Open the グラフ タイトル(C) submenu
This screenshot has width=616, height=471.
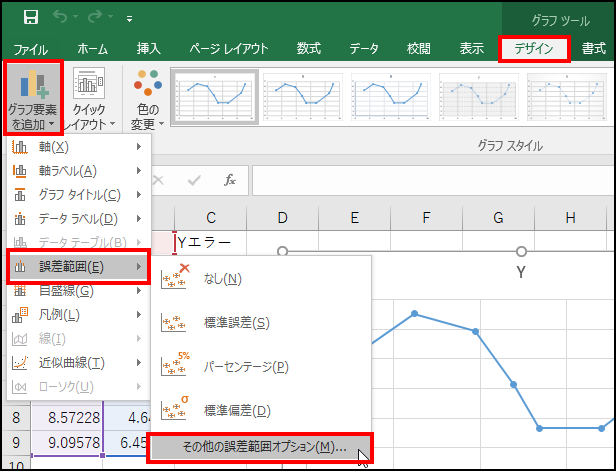click(x=79, y=195)
